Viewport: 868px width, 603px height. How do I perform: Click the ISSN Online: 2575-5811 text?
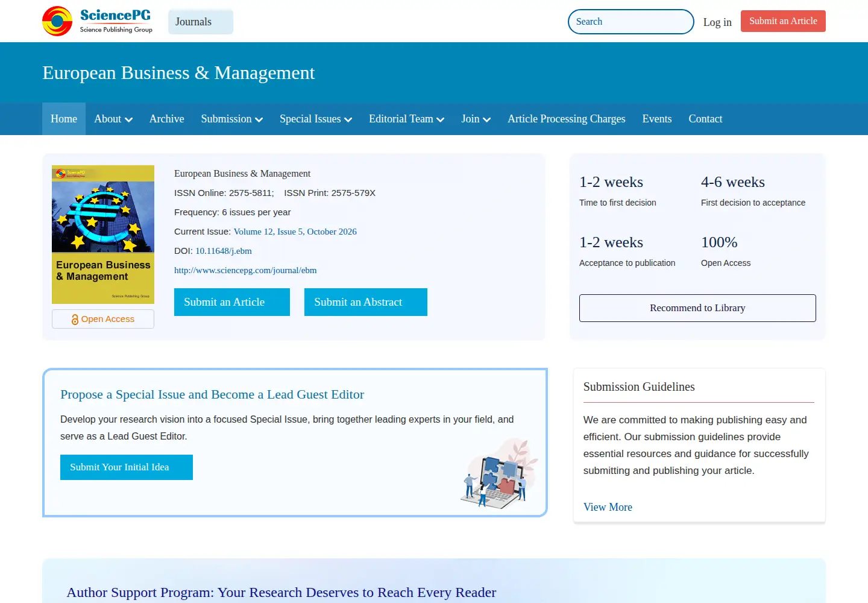pyautogui.click(x=224, y=193)
